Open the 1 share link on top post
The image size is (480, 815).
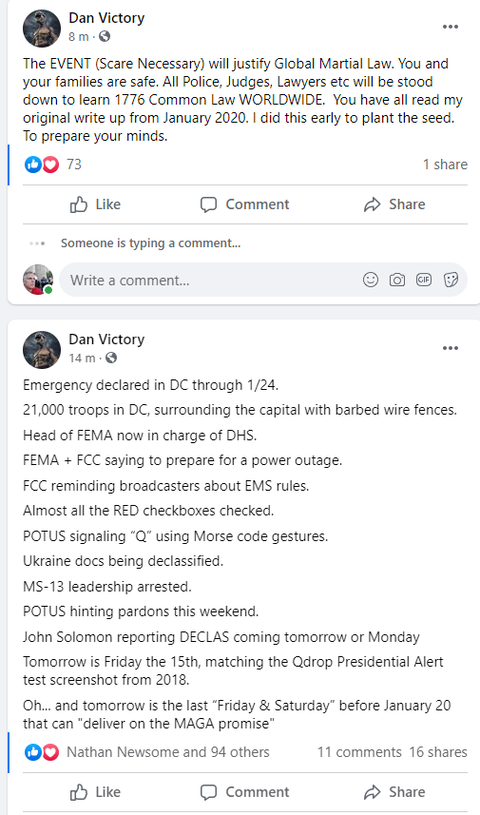[x=445, y=164]
